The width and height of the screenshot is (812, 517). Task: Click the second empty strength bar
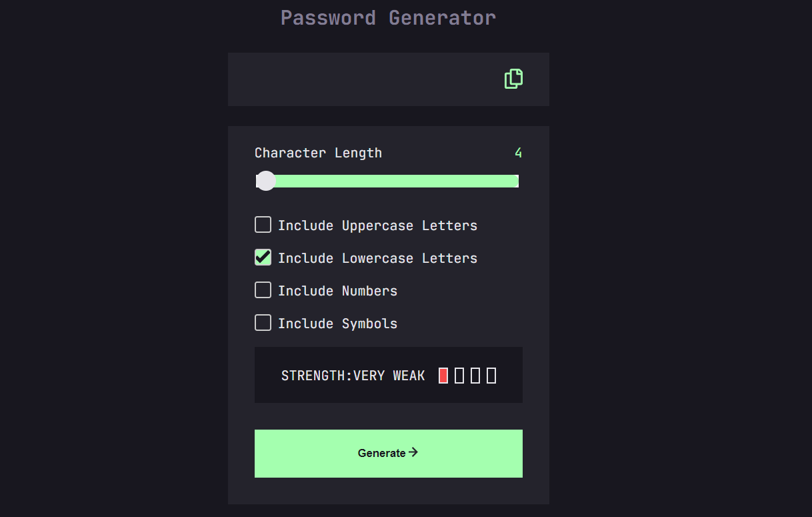pos(459,375)
